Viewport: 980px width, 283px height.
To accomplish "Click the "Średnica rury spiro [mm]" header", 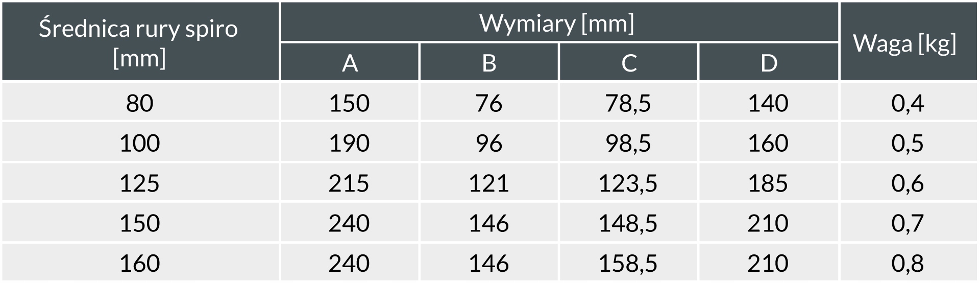I will point(139,42).
